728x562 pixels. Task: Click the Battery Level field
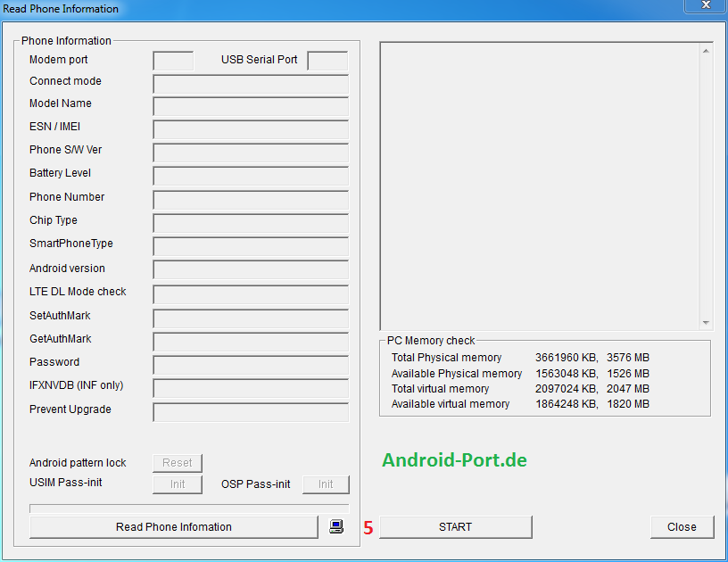(251, 176)
